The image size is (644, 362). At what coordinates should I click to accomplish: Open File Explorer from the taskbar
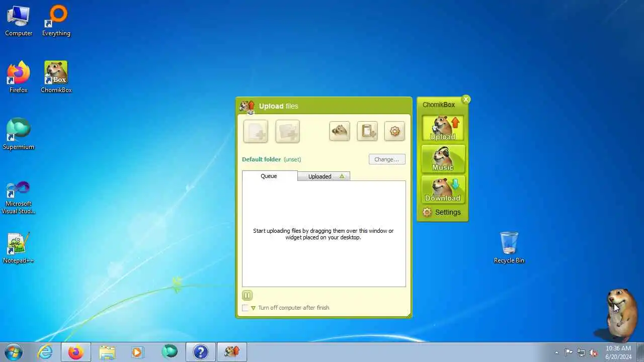107,352
